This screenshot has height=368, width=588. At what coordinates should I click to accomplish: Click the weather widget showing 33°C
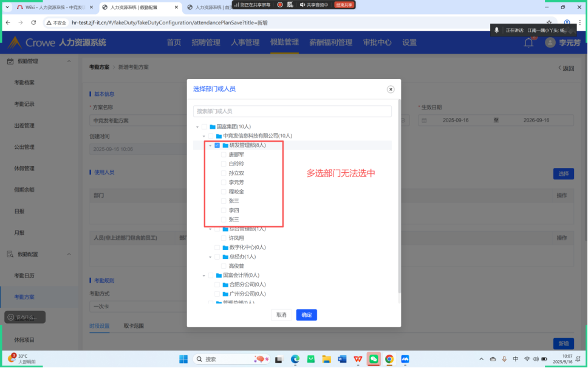click(x=22, y=359)
